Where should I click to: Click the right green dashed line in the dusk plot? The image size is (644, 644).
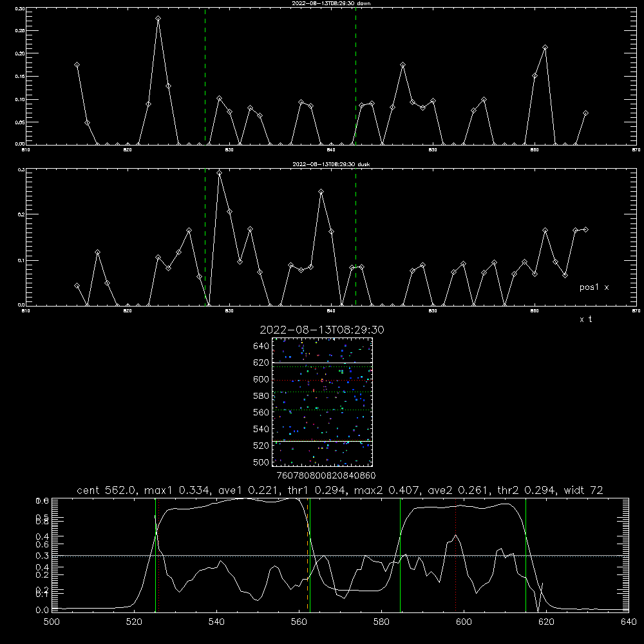tap(355, 237)
